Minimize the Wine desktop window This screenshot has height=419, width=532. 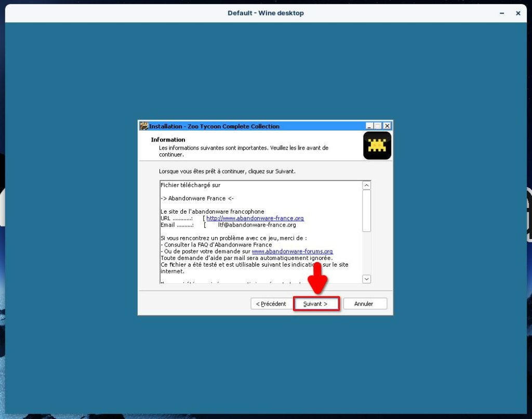502,13
